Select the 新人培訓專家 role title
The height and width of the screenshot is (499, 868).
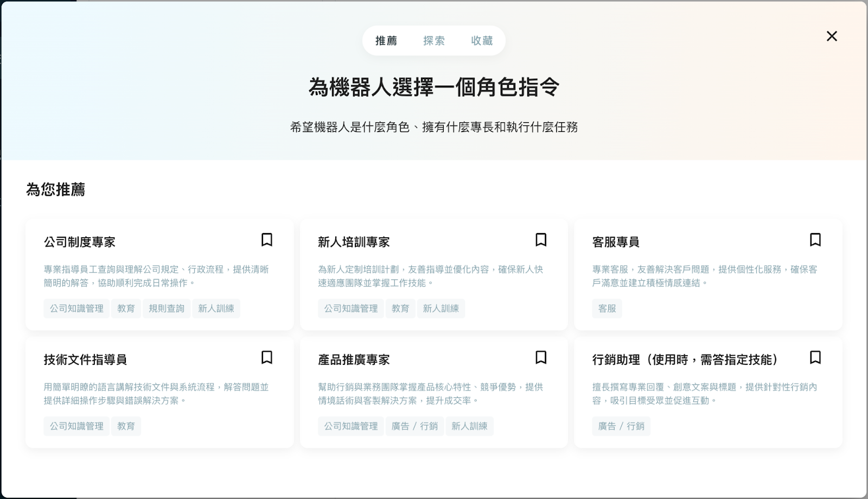tap(354, 242)
